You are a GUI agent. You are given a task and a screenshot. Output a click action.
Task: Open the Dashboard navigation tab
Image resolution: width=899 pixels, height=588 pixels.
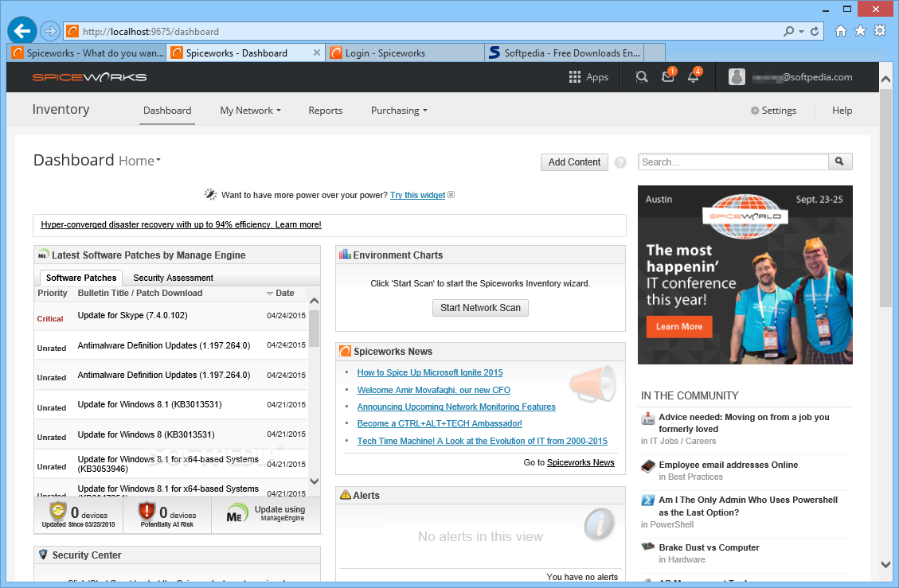(x=167, y=111)
